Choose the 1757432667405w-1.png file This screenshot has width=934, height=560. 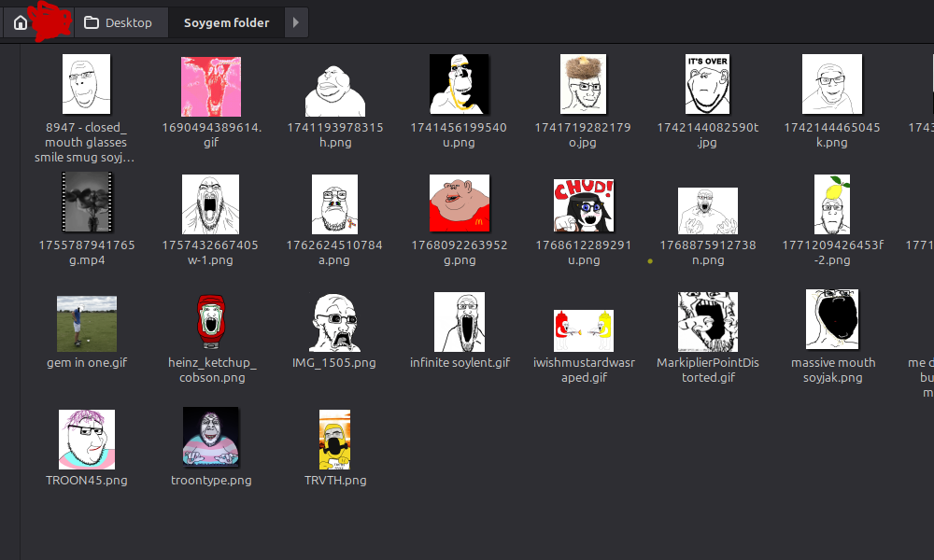tap(211, 203)
